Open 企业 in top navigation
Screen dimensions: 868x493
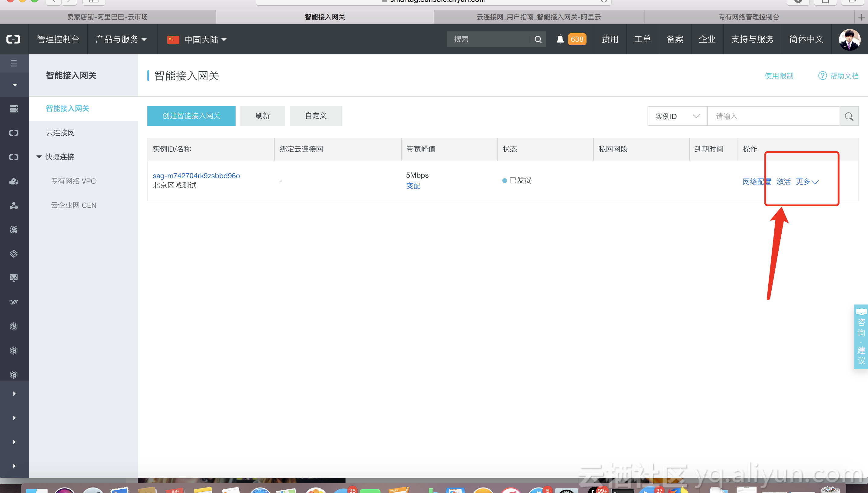[707, 39]
